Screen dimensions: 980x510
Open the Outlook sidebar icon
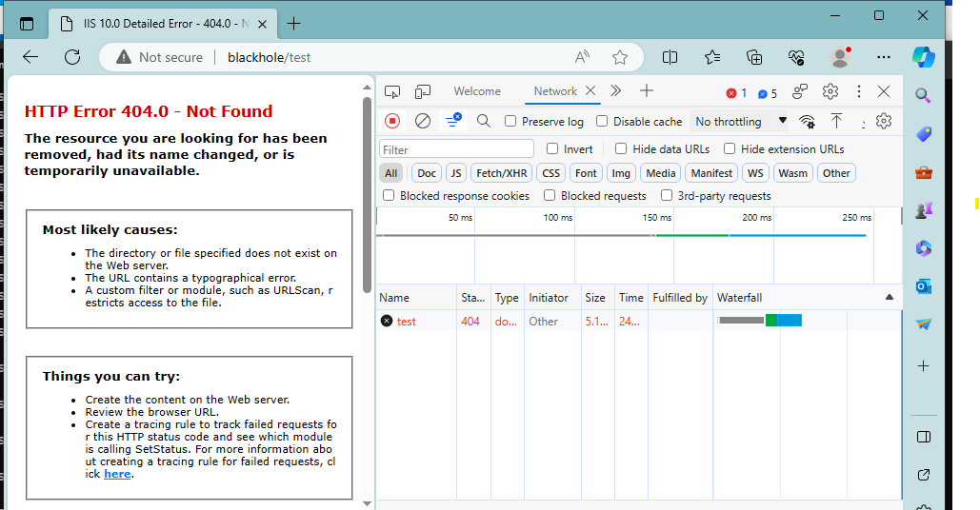coord(923,285)
